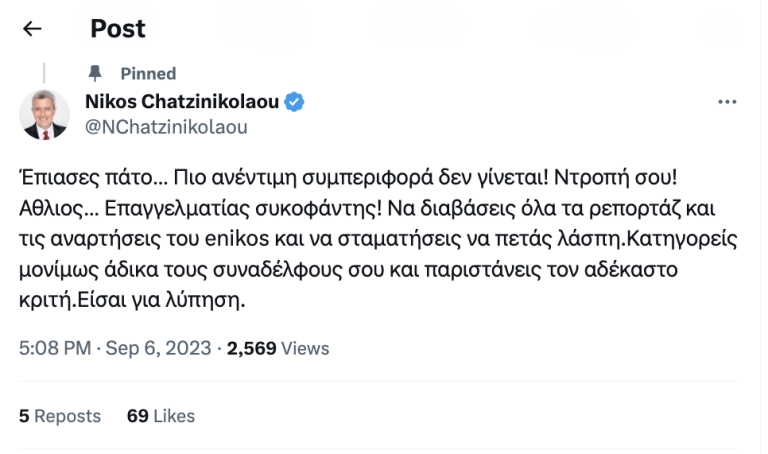Show the 5 Reposts list

coord(60,415)
